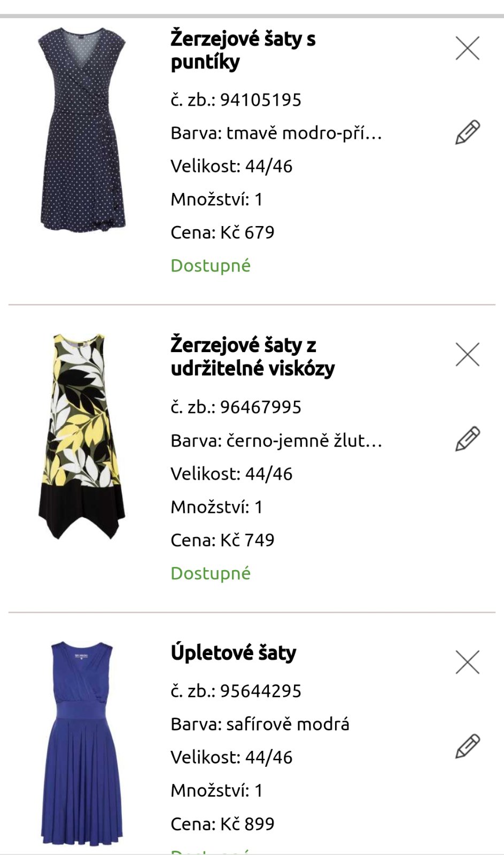Click the price Kč 749
Viewport: 504px width, 855px height.
point(222,540)
